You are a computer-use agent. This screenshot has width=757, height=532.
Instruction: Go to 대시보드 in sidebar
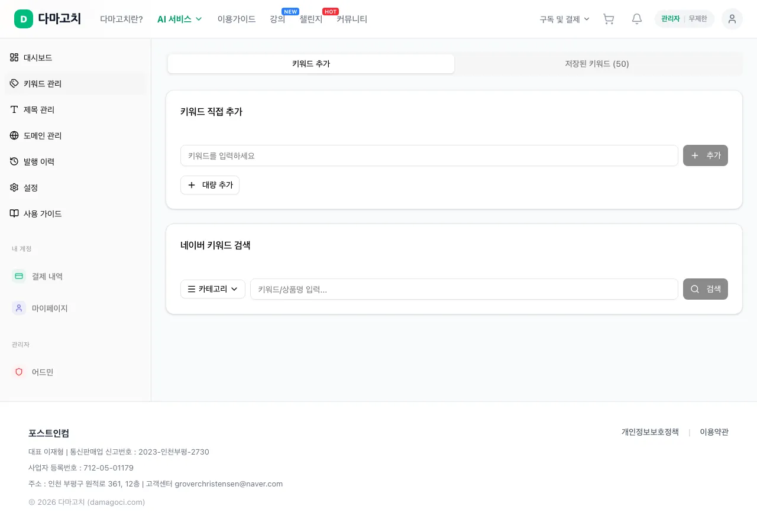pyautogui.click(x=76, y=57)
